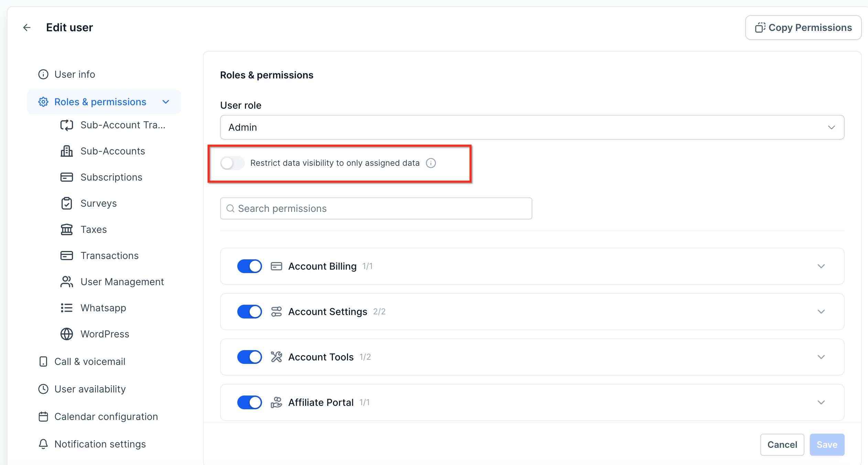Click the Surveys clipboard icon
Viewport: 868px width, 465px height.
point(67,204)
